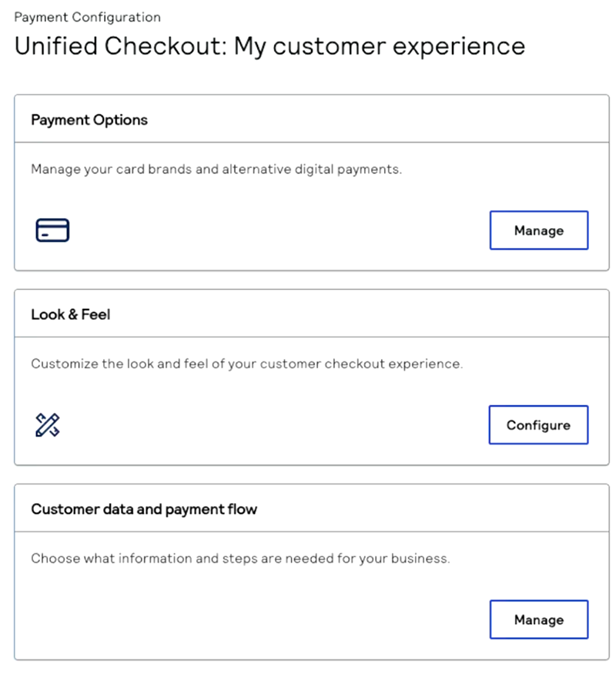Click Manage under Customer data and payment flow
The image size is (616, 674).
[x=538, y=619]
